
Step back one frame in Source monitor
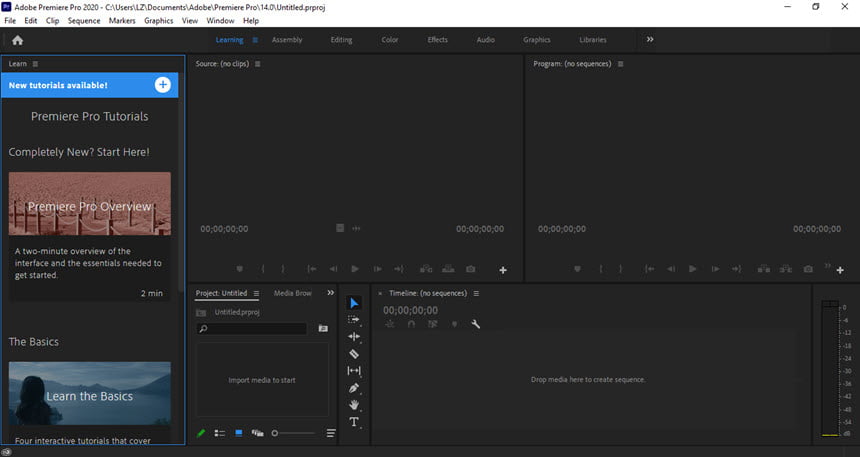[333, 269]
